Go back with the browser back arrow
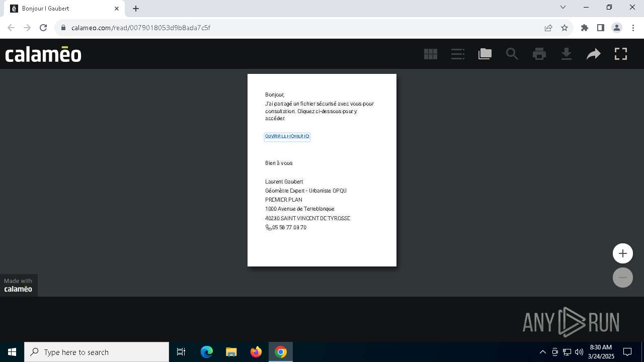This screenshot has width=644, height=362. click(x=11, y=28)
